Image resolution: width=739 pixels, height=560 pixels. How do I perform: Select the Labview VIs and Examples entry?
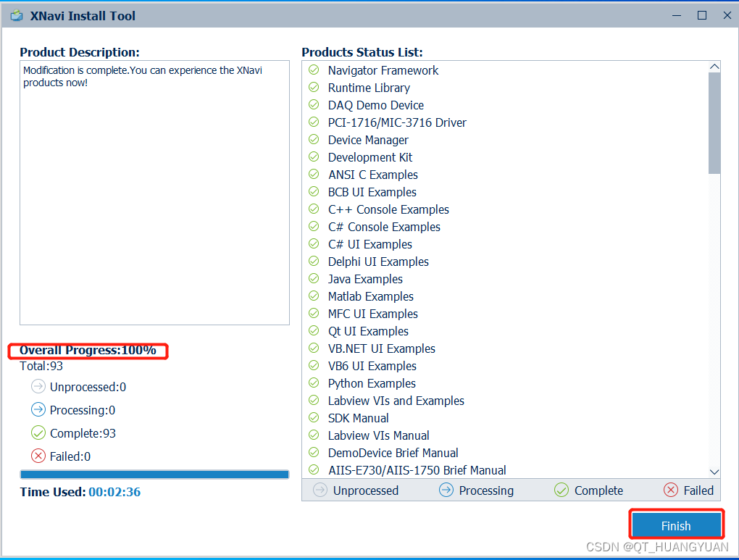point(396,401)
